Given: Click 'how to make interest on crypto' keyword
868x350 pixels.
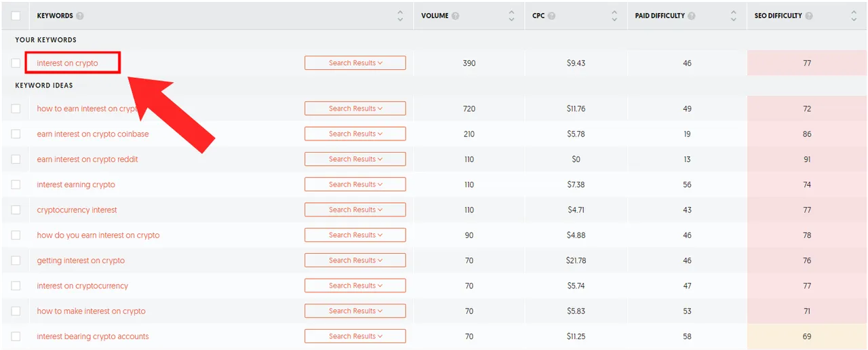Looking at the screenshot, I should (91, 311).
